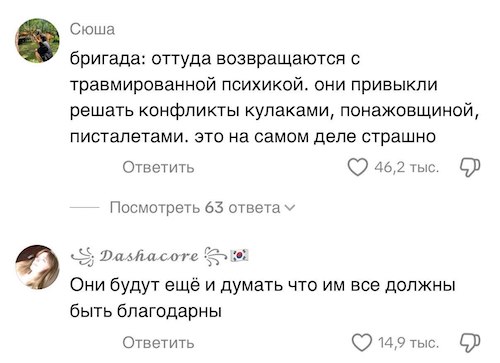Image resolution: width=500 pixels, height=363 pixels.
Task: Open Dashacore's profile avatar
Action: [x=37, y=267]
